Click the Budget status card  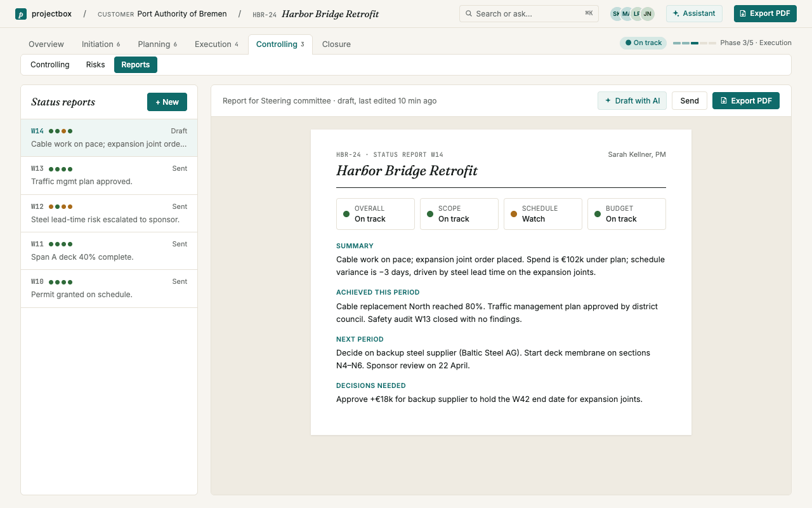pyautogui.click(x=627, y=214)
